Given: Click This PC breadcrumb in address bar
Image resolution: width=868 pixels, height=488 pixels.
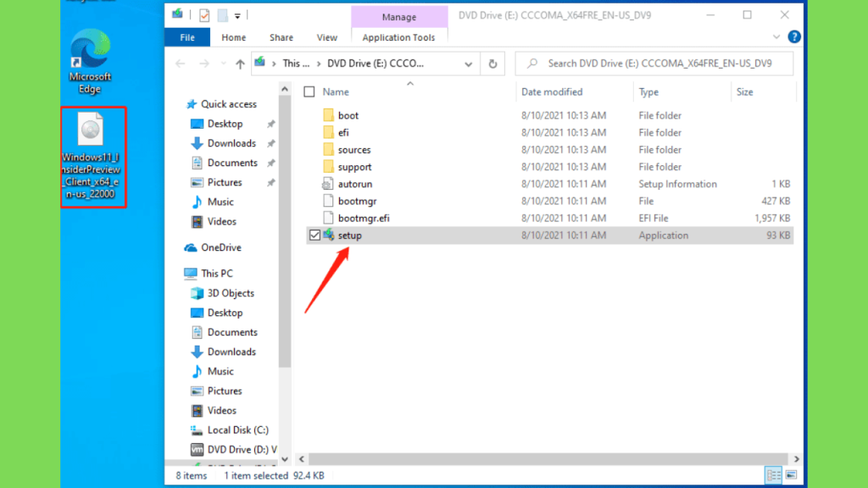Looking at the screenshot, I should [296, 64].
